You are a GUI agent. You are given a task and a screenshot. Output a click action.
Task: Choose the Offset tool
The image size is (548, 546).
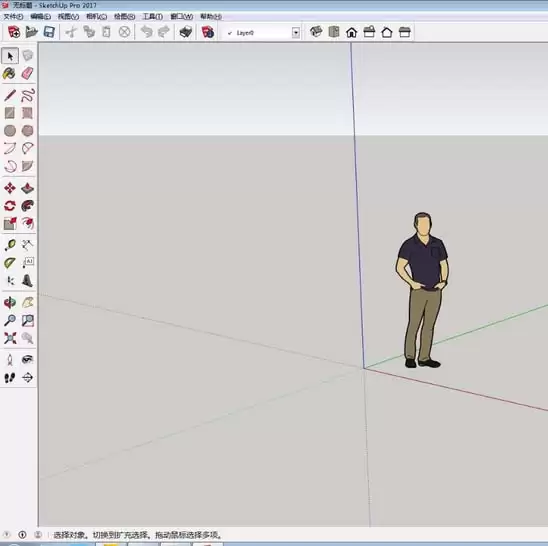click(27, 223)
